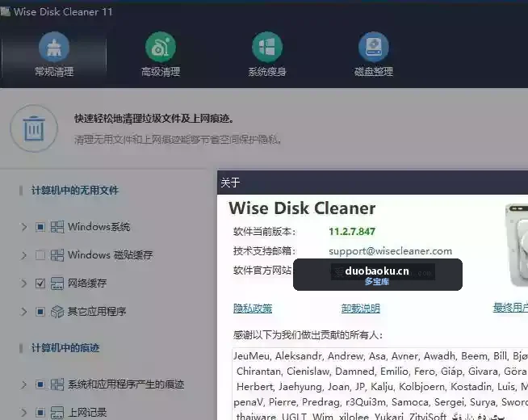Click the Windows 磁贴缓存 category icon
The image size is (528, 420).
(57, 255)
